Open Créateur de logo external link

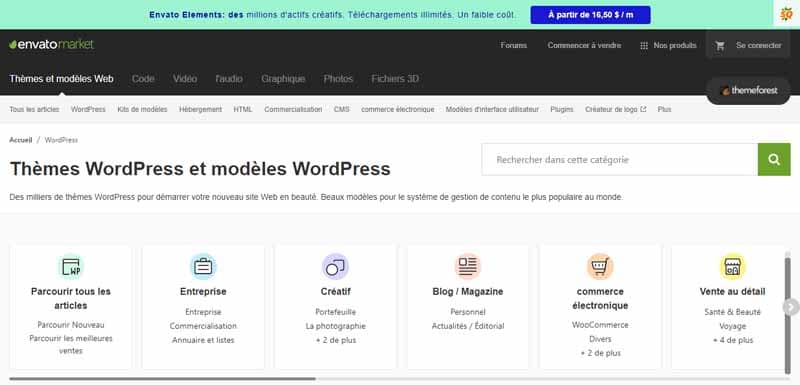(615, 109)
